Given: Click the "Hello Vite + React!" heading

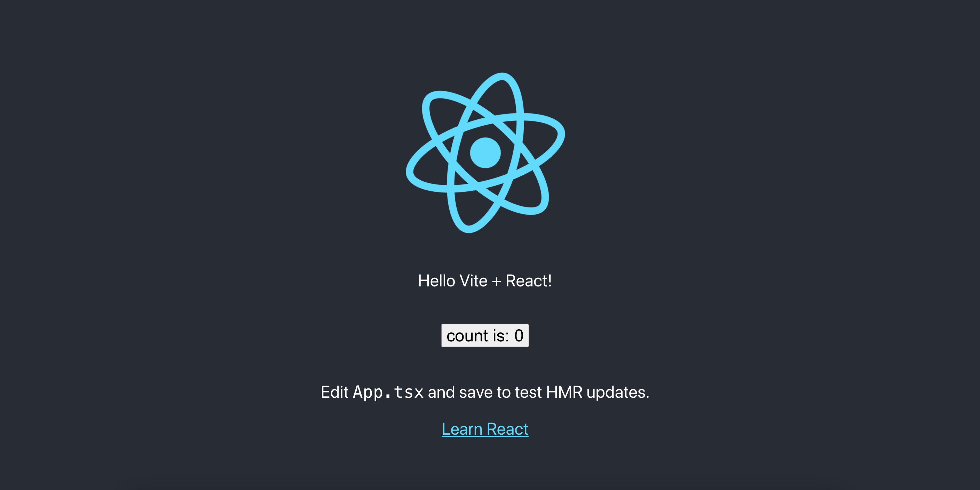Looking at the screenshot, I should (485, 281).
